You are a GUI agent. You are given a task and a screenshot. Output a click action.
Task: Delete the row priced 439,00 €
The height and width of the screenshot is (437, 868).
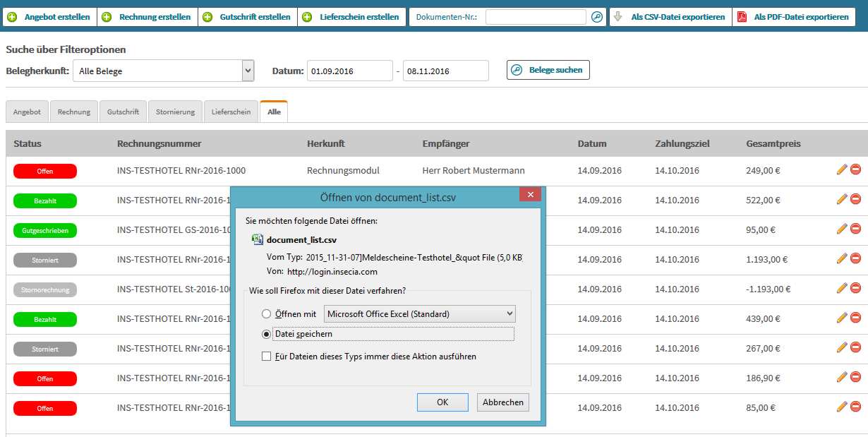(x=855, y=318)
